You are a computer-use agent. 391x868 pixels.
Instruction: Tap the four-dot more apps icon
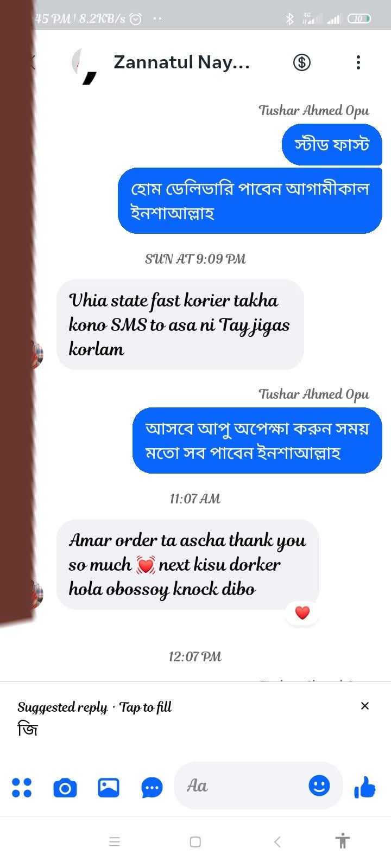22,788
